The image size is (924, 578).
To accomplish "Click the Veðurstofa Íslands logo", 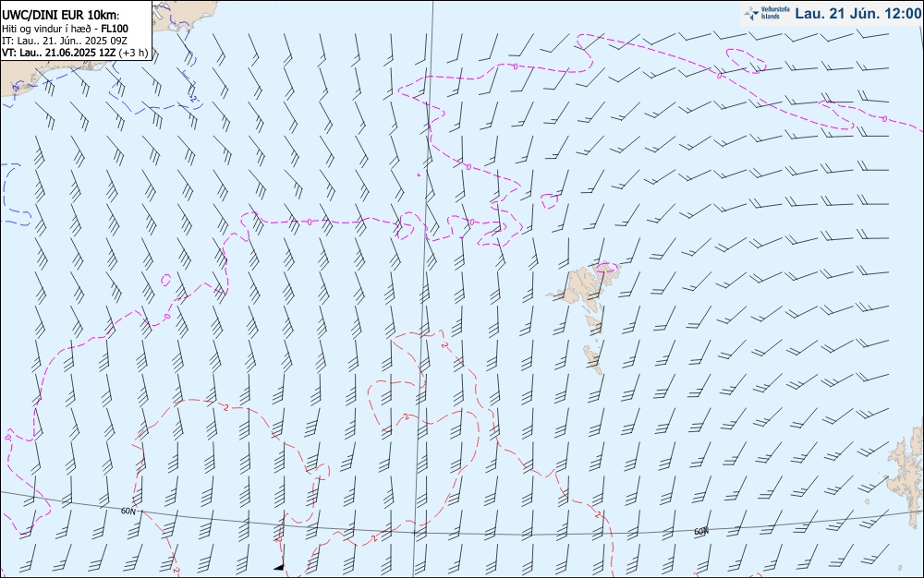I will (x=766, y=13).
